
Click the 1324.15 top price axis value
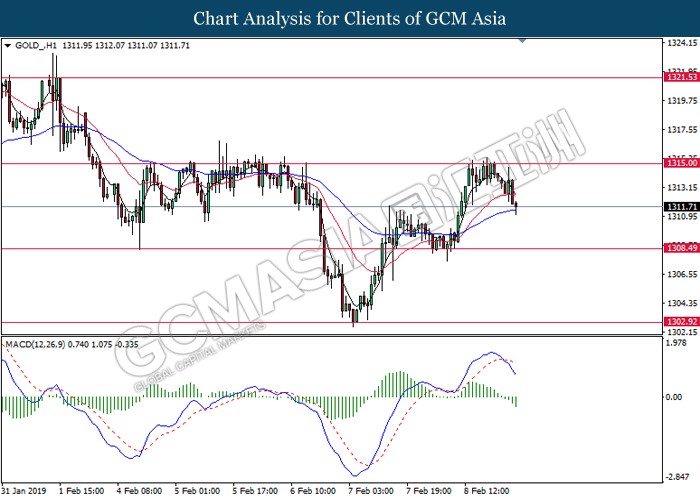(x=679, y=43)
